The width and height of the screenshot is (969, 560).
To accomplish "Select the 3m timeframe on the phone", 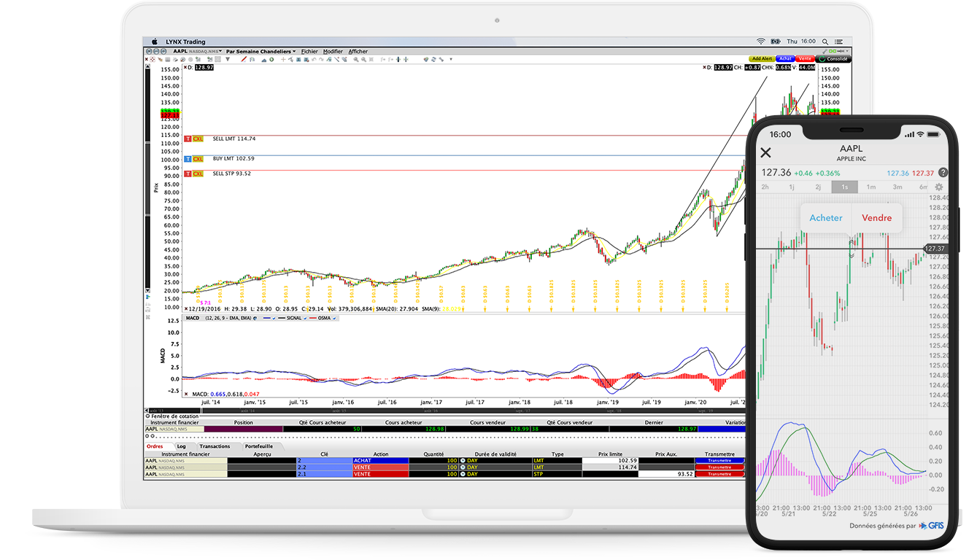I will tap(897, 187).
